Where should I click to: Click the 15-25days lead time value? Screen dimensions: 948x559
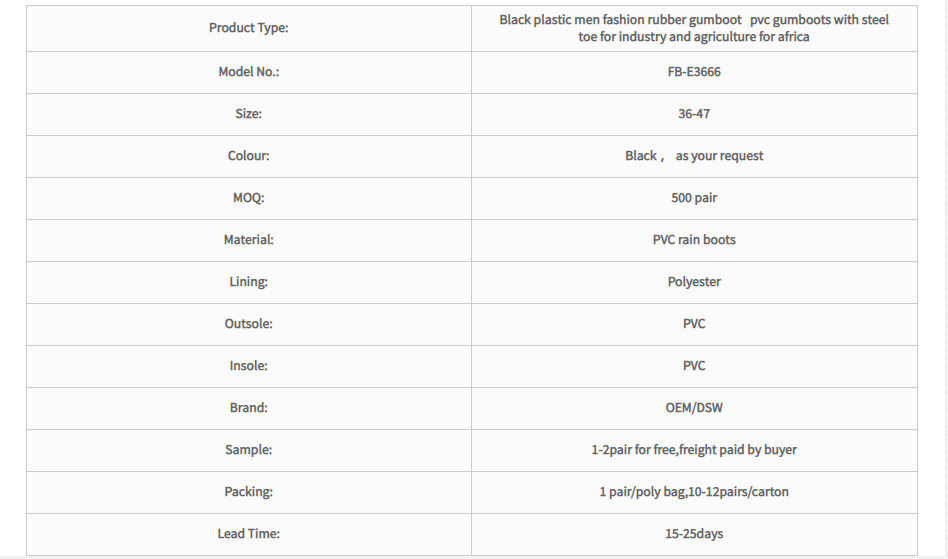[694, 534]
